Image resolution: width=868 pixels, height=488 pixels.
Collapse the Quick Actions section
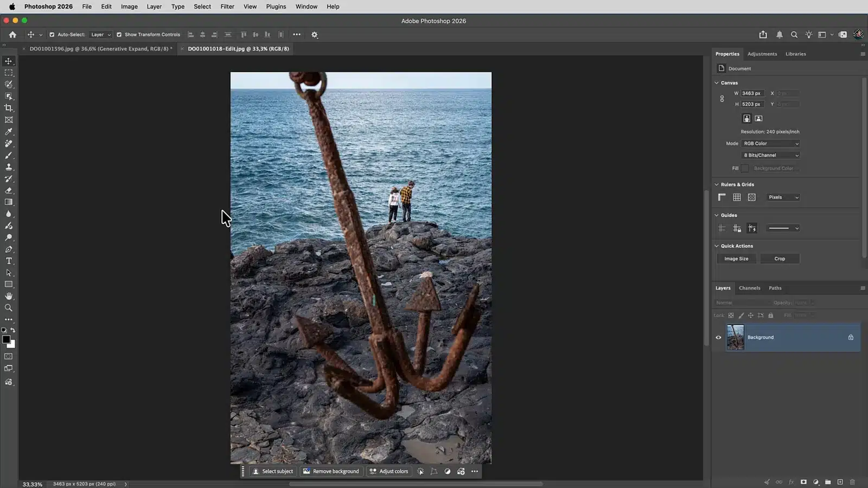pos(717,246)
